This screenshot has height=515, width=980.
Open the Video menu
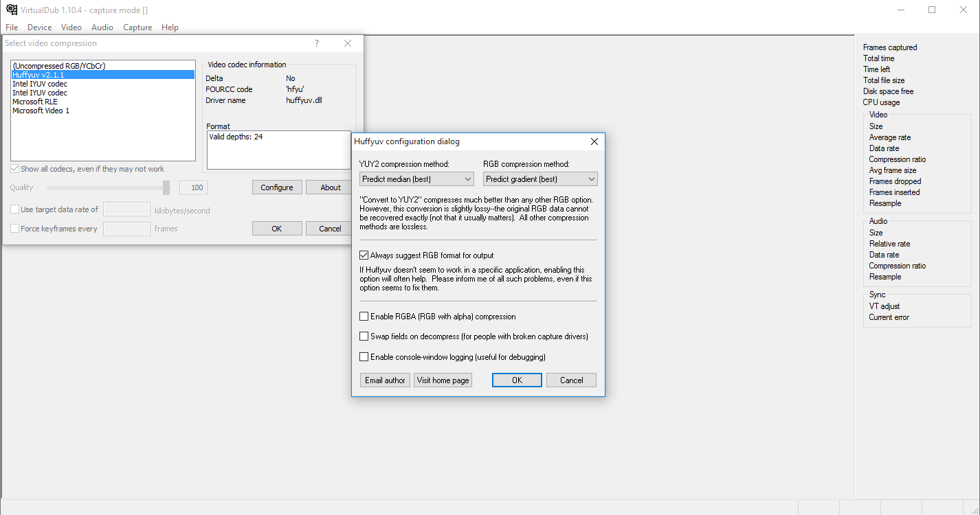click(x=71, y=27)
